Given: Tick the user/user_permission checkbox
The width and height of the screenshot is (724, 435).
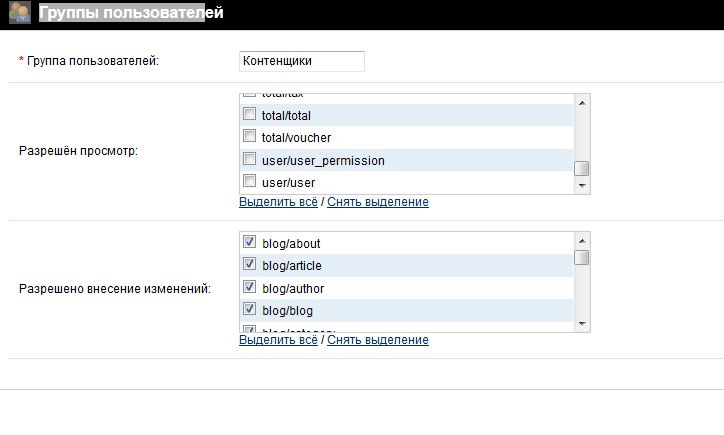Looking at the screenshot, I should pyautogui.click(x=250, y=160).
